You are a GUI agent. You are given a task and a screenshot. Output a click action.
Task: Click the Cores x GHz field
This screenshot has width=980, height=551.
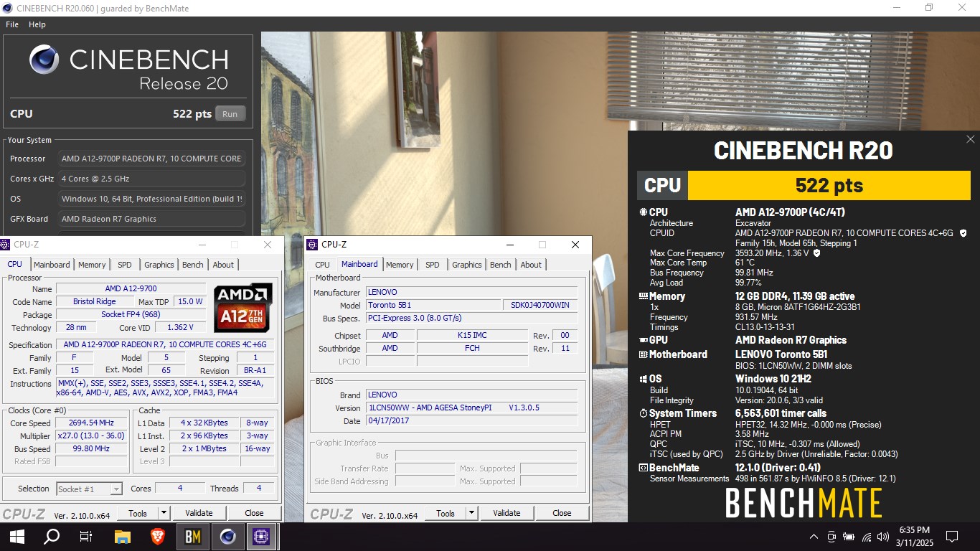[x=151, y=179]
